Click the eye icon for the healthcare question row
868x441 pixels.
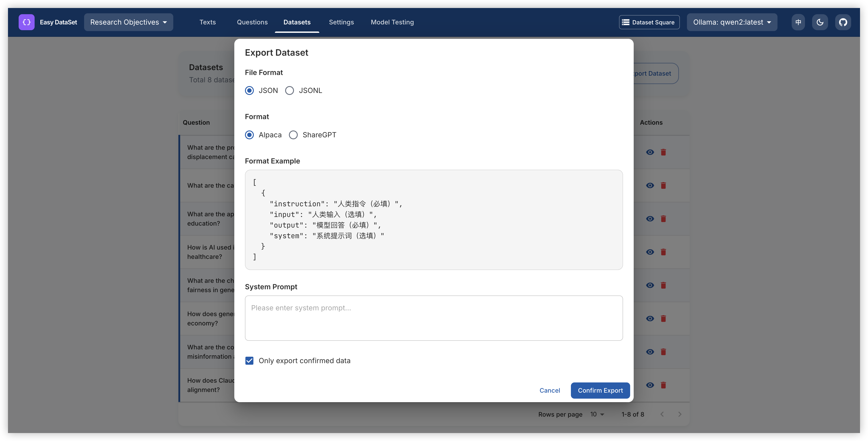coord(650,252)
